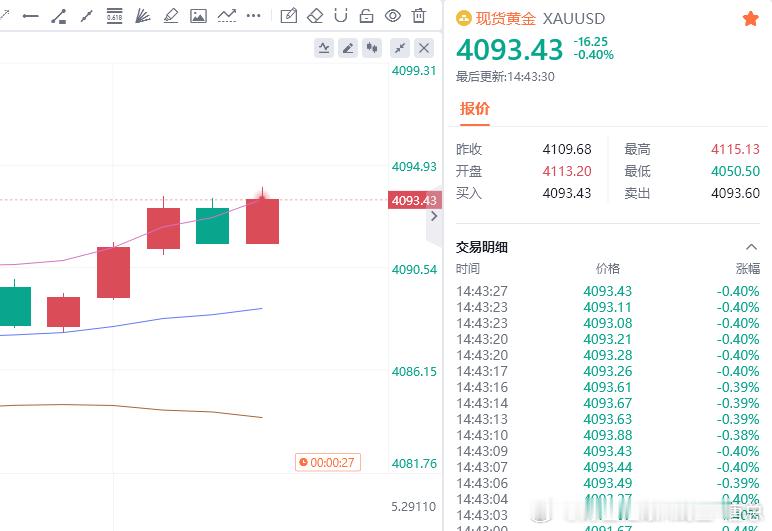Screen dimensions: 772x531
Task: Select the highlighter marker tool
Action: [170, 16]
